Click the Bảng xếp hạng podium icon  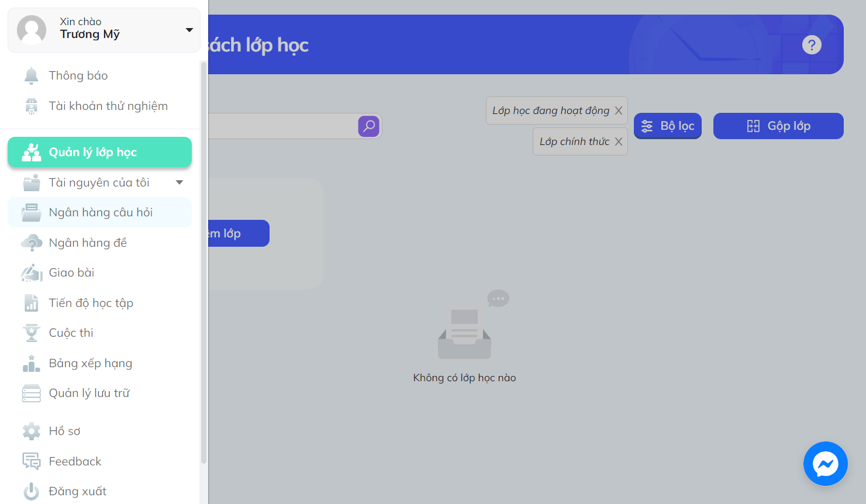32,363
